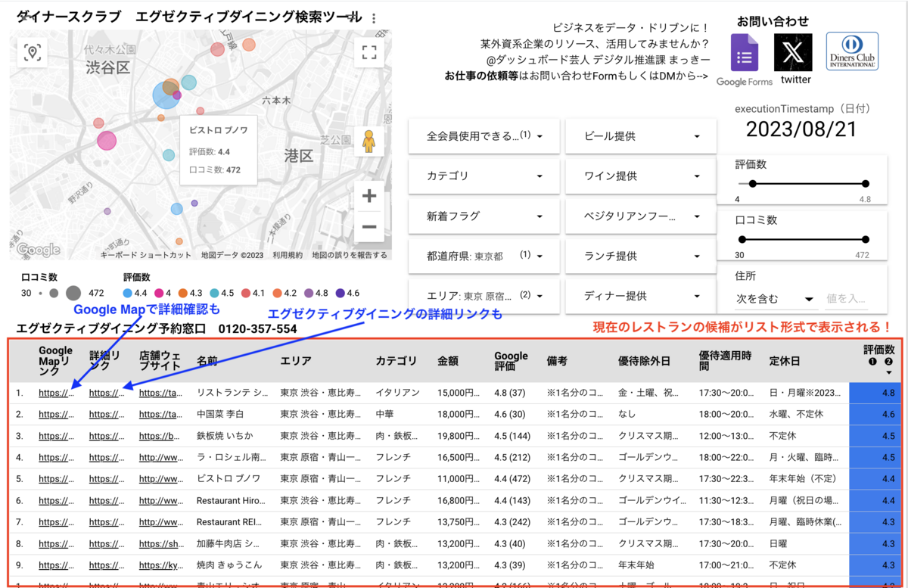The height and width of the screenshot is (588, 908).
Task: Sort table by 金額 column header
Action: coord(448,361)
